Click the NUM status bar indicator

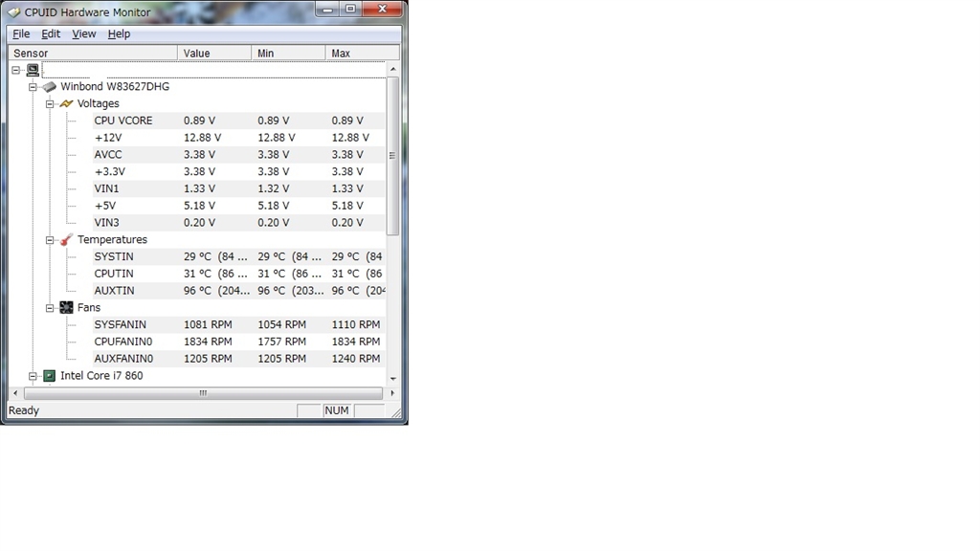336,410
